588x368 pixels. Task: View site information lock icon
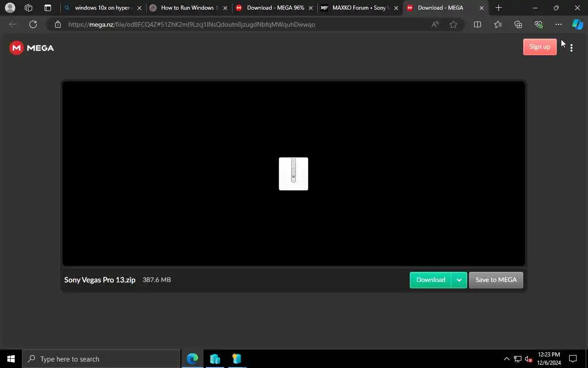(x=58, y=24)
